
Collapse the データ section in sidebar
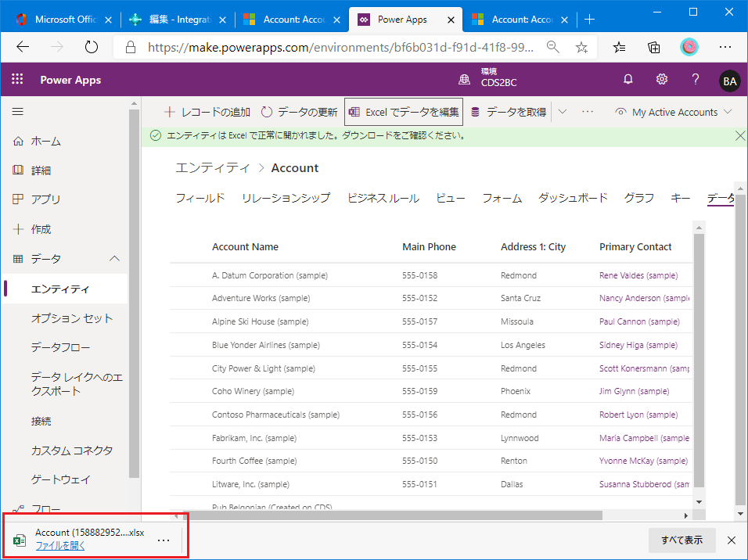(114, 259)
